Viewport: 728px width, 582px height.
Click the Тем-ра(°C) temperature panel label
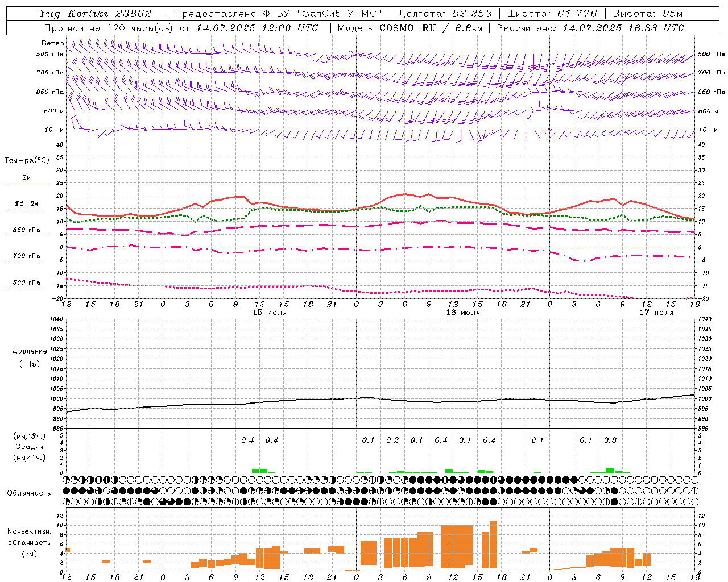coord(27,161)
